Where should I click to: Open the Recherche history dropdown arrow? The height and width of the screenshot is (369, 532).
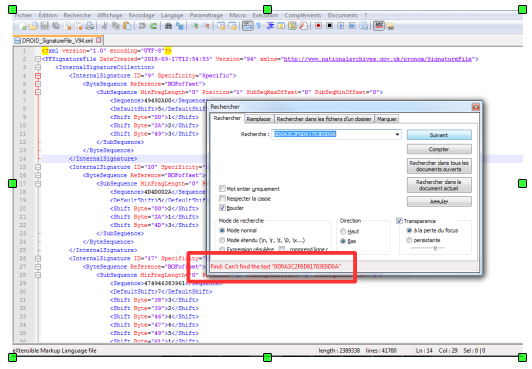397,135
